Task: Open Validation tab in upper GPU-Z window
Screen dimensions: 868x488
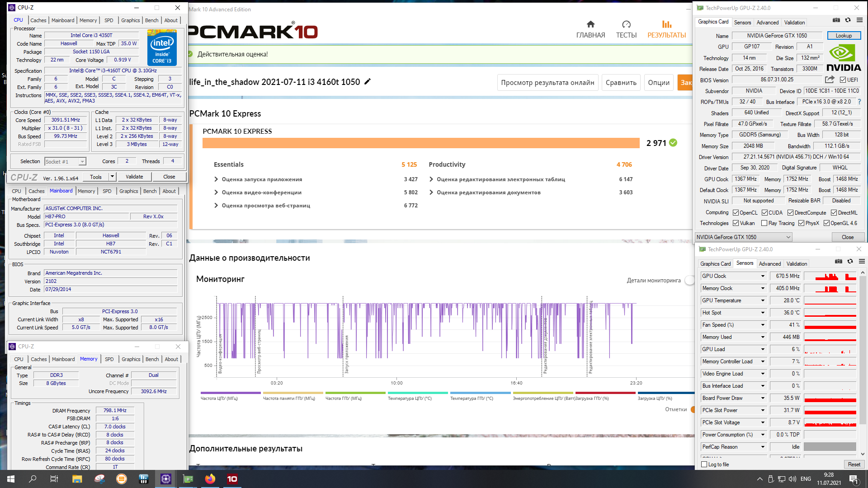Action: 794,23
